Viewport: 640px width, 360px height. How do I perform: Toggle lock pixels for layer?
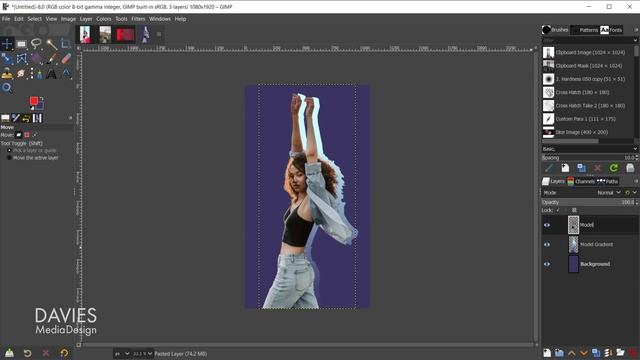558,210
